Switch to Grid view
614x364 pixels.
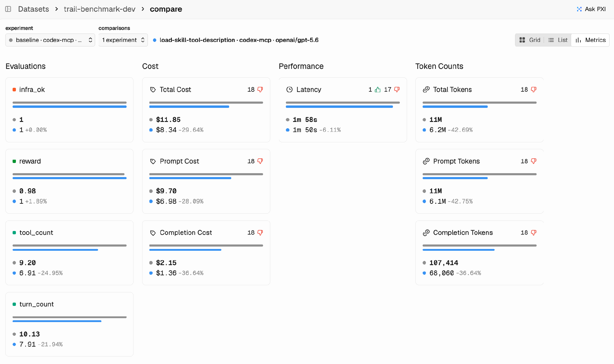pos(529,40)
